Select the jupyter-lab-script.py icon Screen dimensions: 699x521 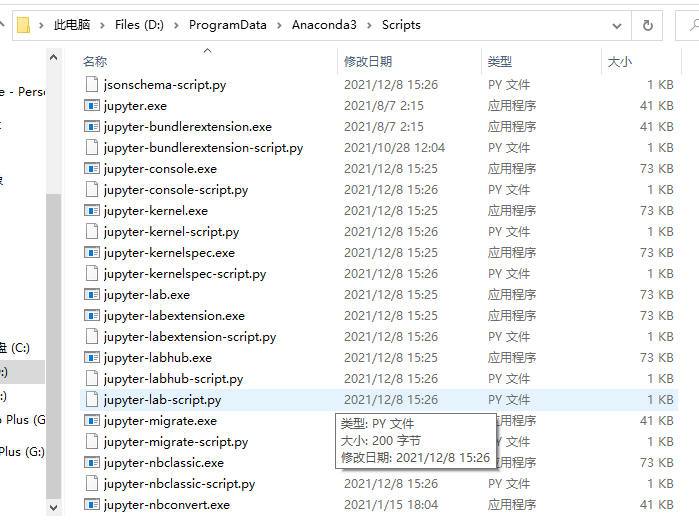92,399
